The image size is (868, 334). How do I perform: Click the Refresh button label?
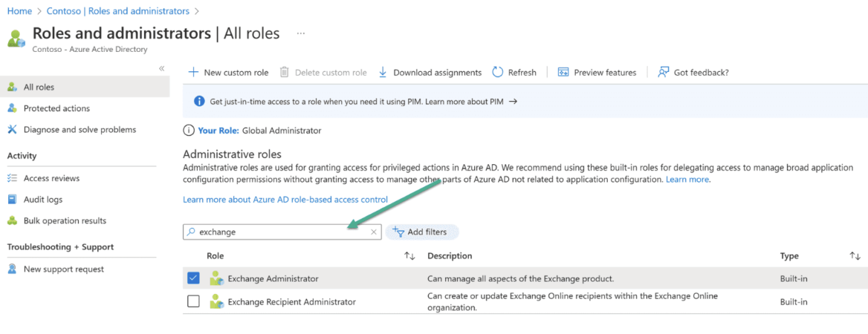click(x=522, y=73)
